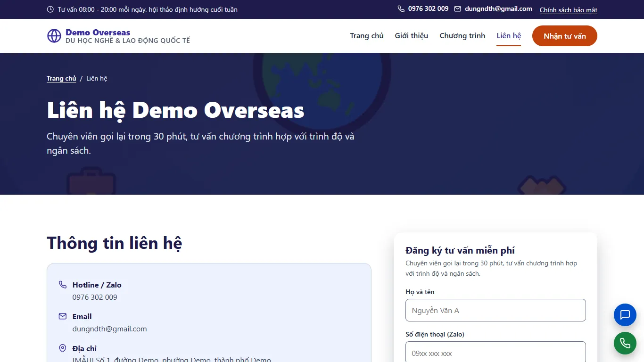
Task: Click the Họ và tên field label
Action: tap(420, 292)
